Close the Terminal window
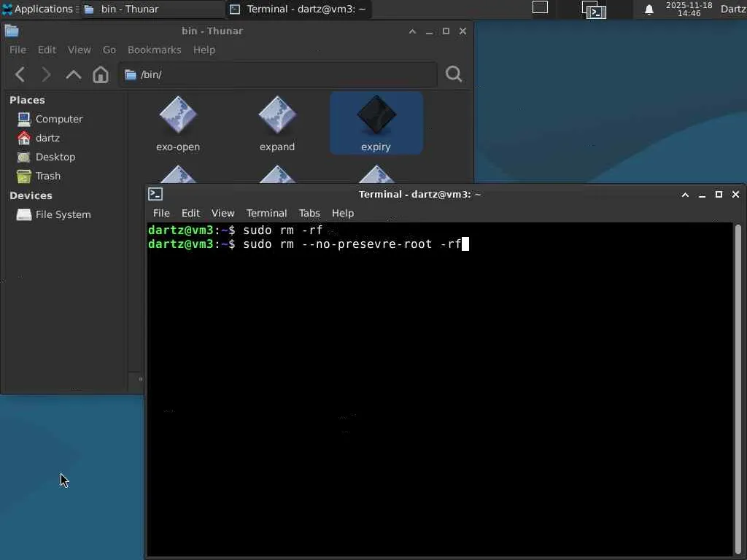Screen dimensions: 747x560 coord(735,194)
